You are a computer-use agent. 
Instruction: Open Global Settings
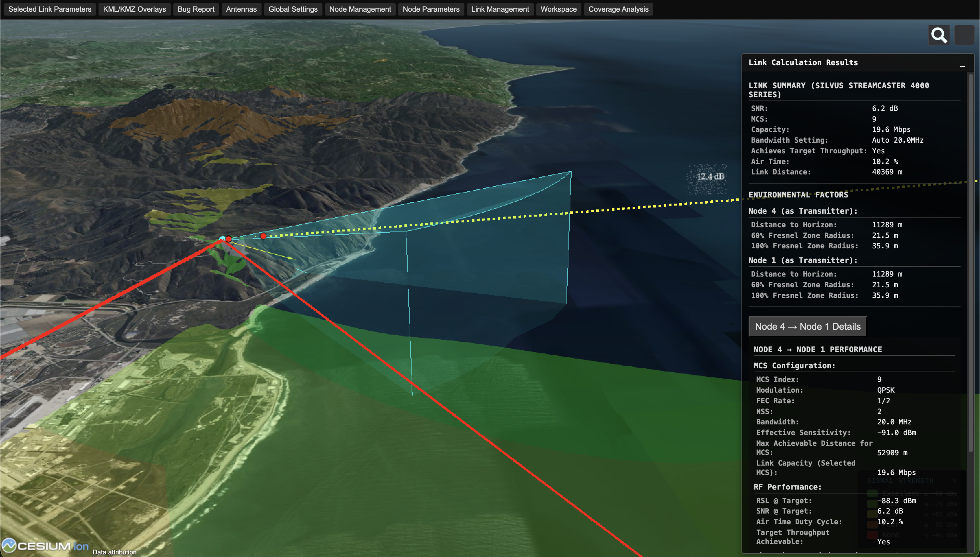point(293,9)
